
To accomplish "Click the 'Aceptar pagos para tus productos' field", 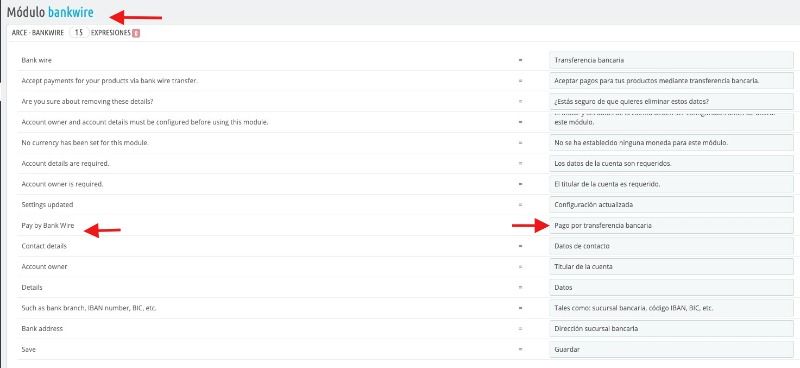I will [x=671, y=81].
